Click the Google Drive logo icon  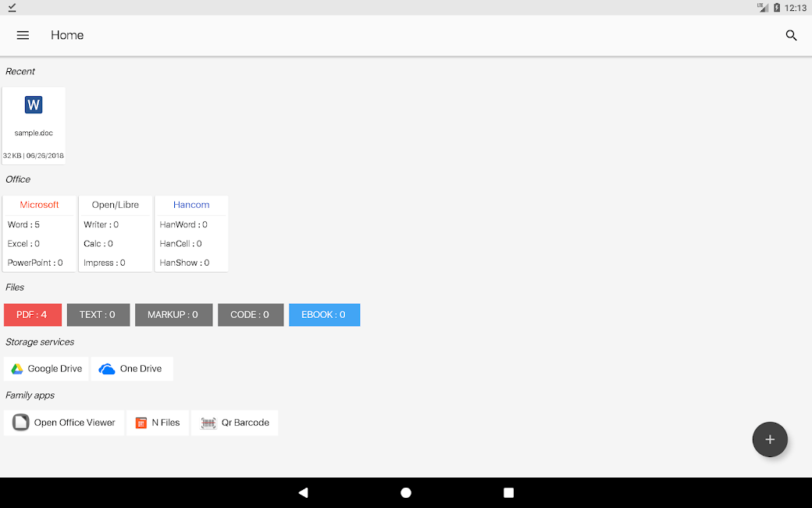point(17,369)
